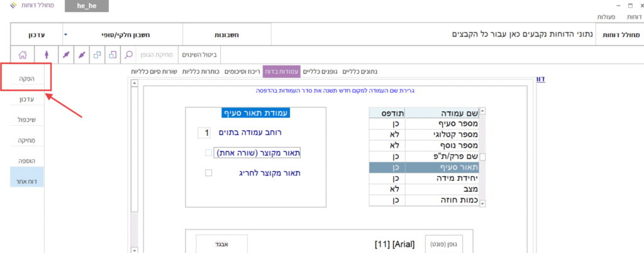
Task: Click the column width in characters field
Action: pyautogui.click(x=203, y=133)
